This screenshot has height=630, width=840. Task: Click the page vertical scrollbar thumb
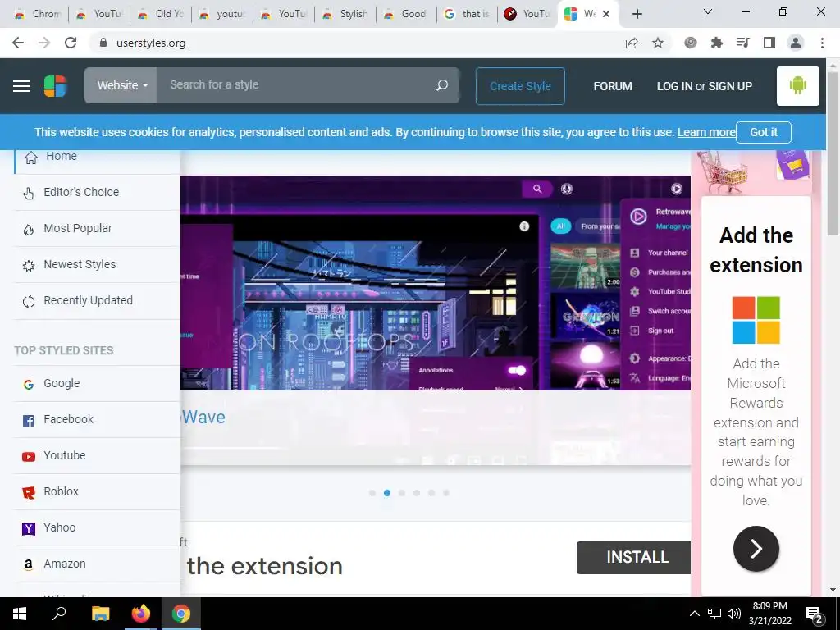(x=833, y=153)
